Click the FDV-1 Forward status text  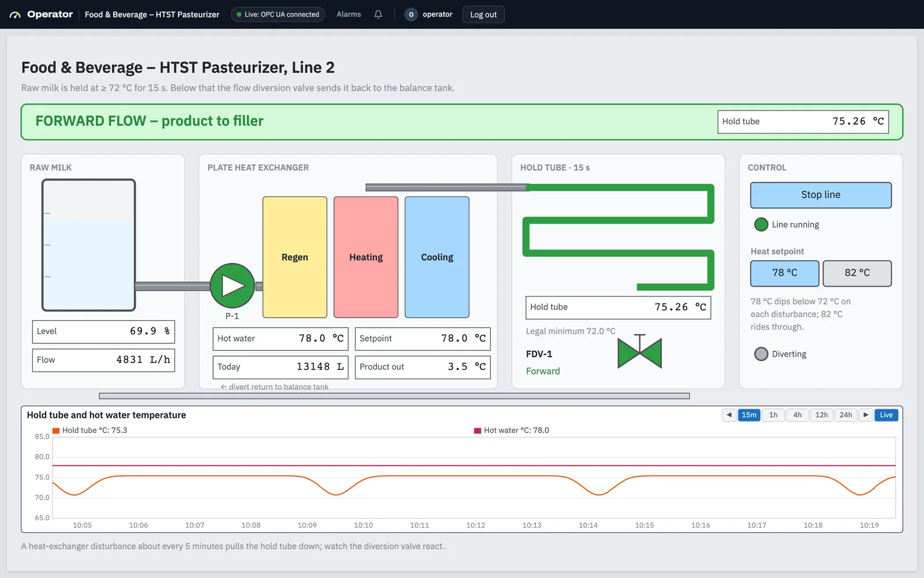(x=543, y=371)
